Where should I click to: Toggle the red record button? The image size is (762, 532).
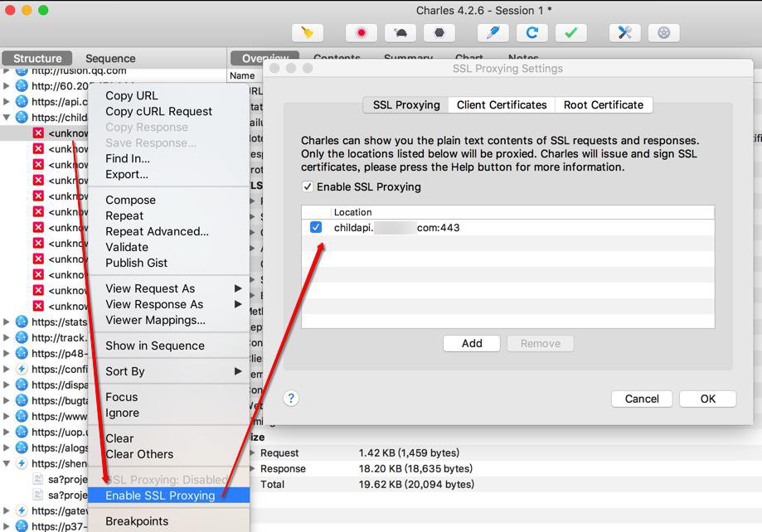point(361,32)
